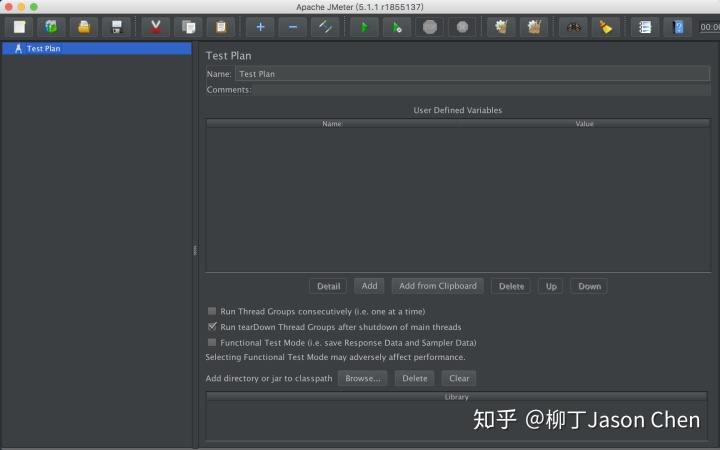Enable Functional Test Mode checkbox
This screenshot has width=720, height=450.
click(x=212, y=342)
